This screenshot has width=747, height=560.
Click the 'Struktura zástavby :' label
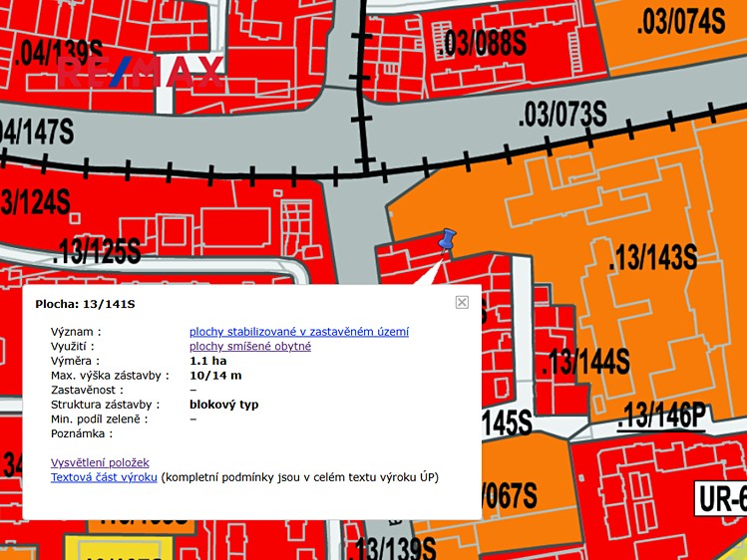click(106, 405)
